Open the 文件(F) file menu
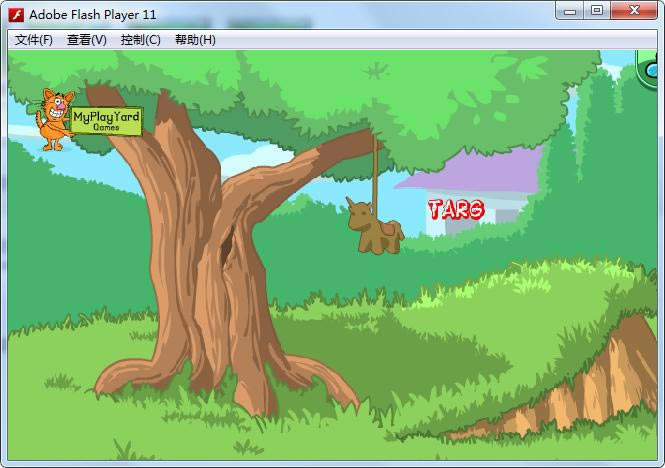This screenshot has height=468, width=665. (34, 40)
